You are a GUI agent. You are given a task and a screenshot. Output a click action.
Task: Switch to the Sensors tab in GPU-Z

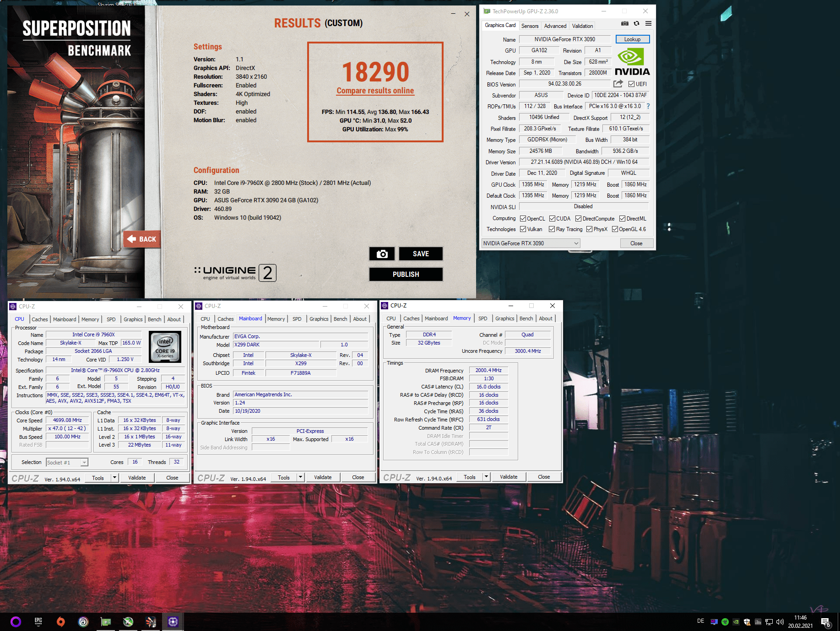(530, 26)
